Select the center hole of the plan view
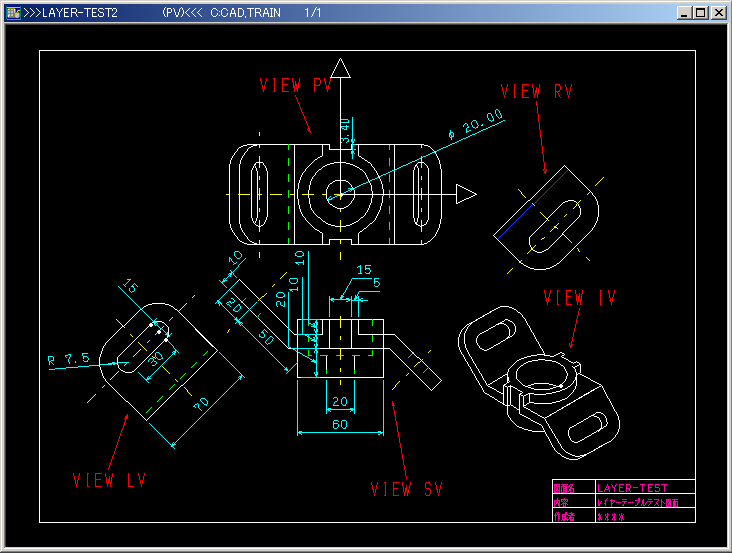The image size is (732, 553). (x=341, y=194)
